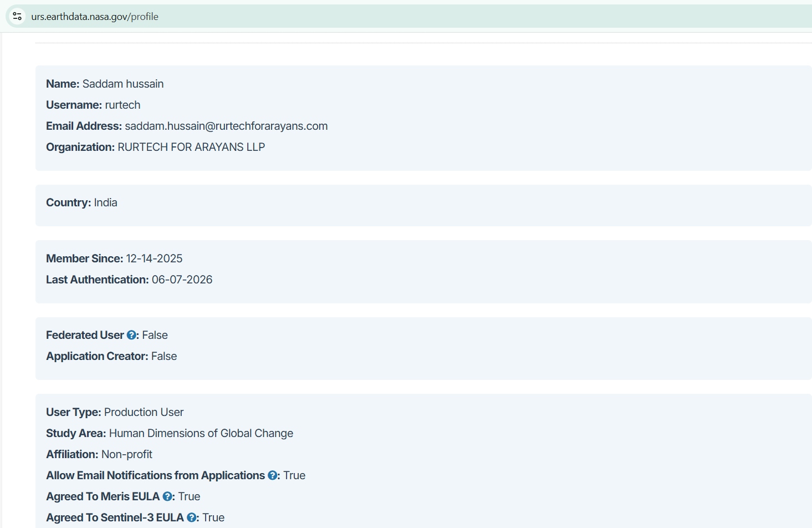Click the Organization label

pyautogui.click(x=80, y=147)
